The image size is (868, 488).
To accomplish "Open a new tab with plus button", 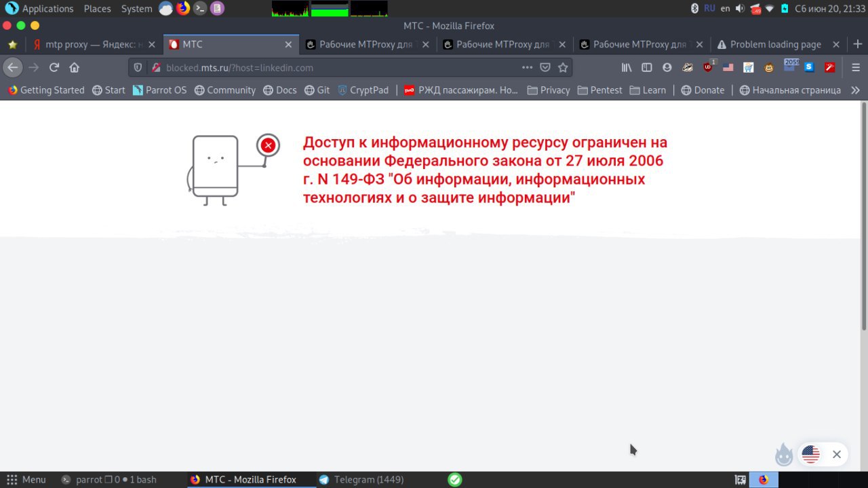I will (x=857, y=44).
